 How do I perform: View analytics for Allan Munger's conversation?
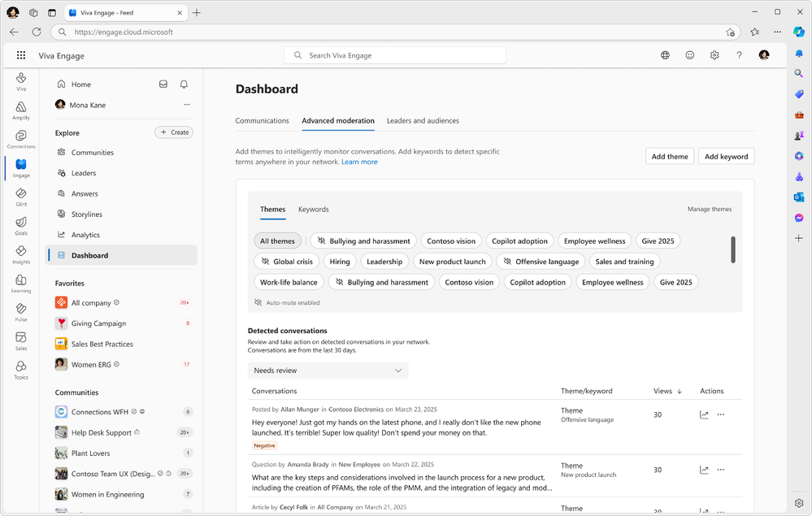pyautogui.click(x=704, y=414)
